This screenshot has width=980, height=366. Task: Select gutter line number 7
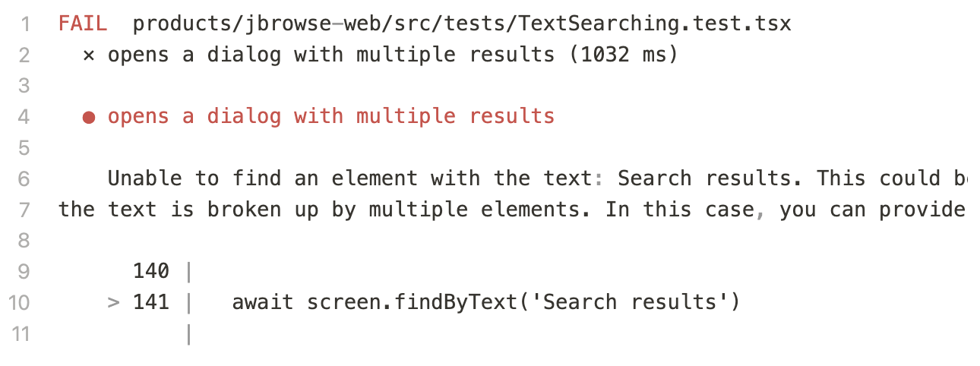pos(25,210)
